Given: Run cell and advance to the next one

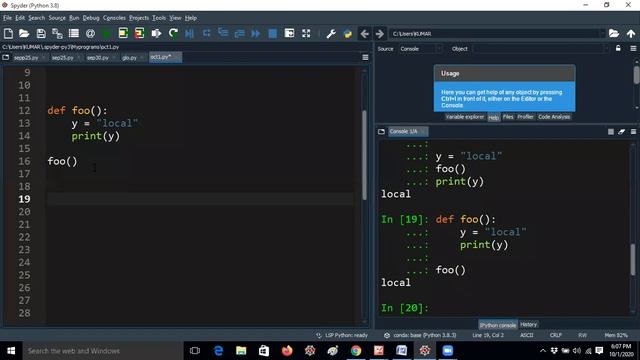Looking at the screenshot, I should 139,33.
